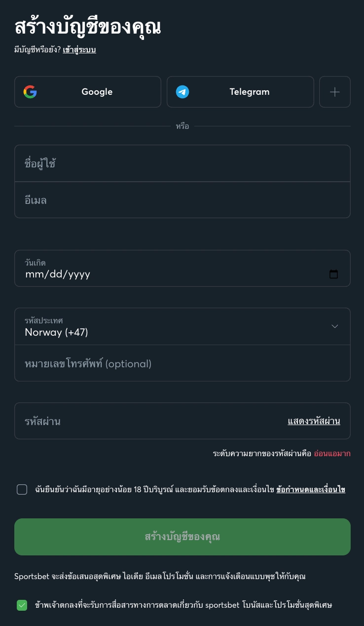Open the เข้าสู่ระบบ login link
This screenshot has height=626, width=364.
pos(79,50)
